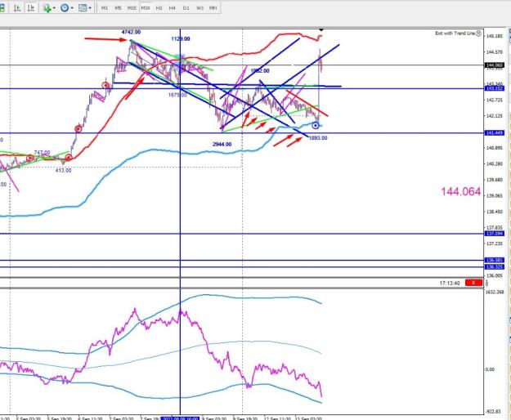Viewport: 511px width, 420px height.
Task: Select the M30 timeframe button
Action: pyautogui.click(x=146, y=8)
